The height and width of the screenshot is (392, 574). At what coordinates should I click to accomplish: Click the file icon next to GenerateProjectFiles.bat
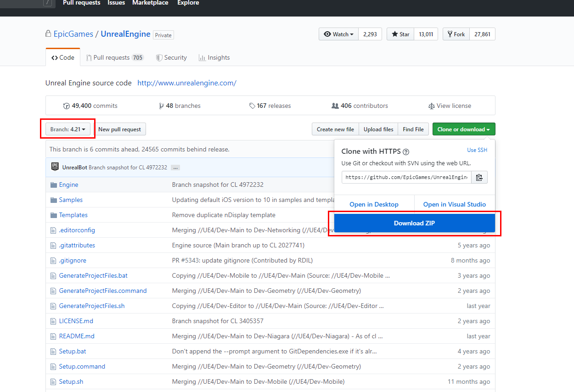pos(53,275)
